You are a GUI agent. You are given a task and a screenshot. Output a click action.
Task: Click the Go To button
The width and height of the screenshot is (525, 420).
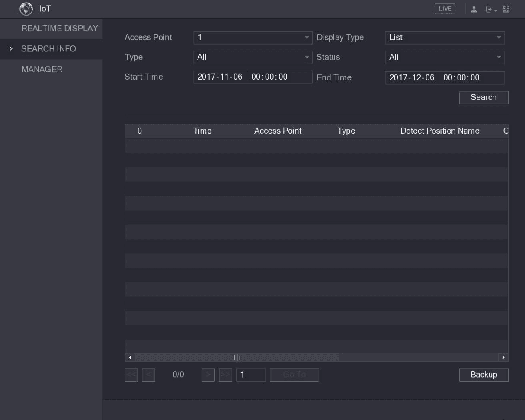295,375
